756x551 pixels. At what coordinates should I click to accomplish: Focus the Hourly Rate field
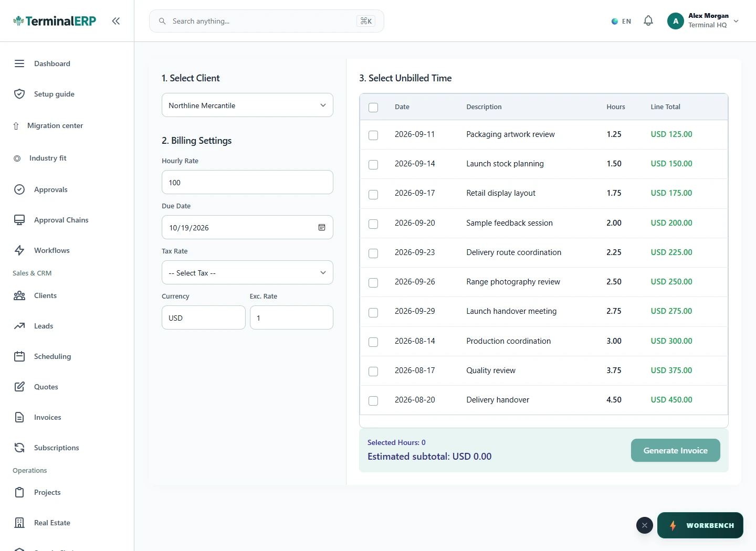(x=247, y=182)
